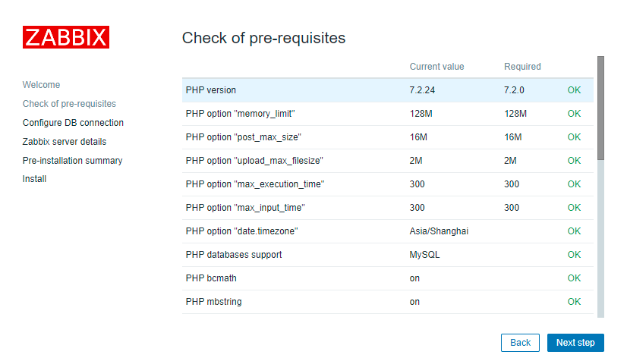Go to Zabbix server details step
This screenshot has height=364, width=627.
point(65,142)
